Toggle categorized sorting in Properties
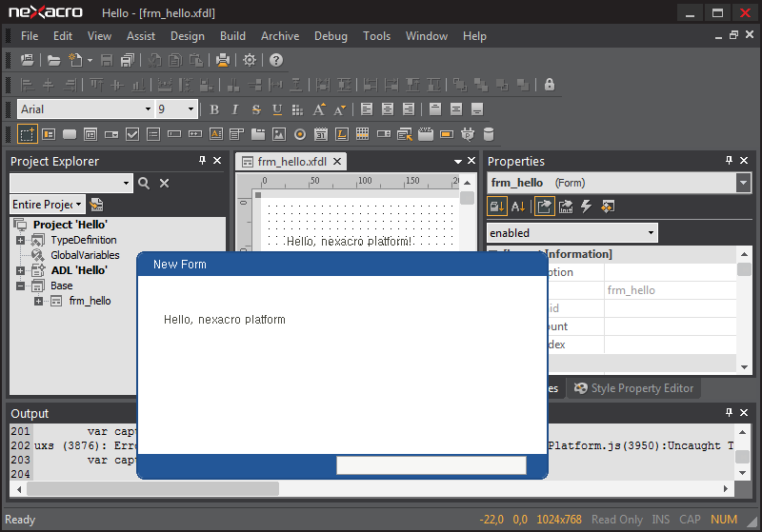The height and width of the screenshot is (532, 762). [496, 207]
